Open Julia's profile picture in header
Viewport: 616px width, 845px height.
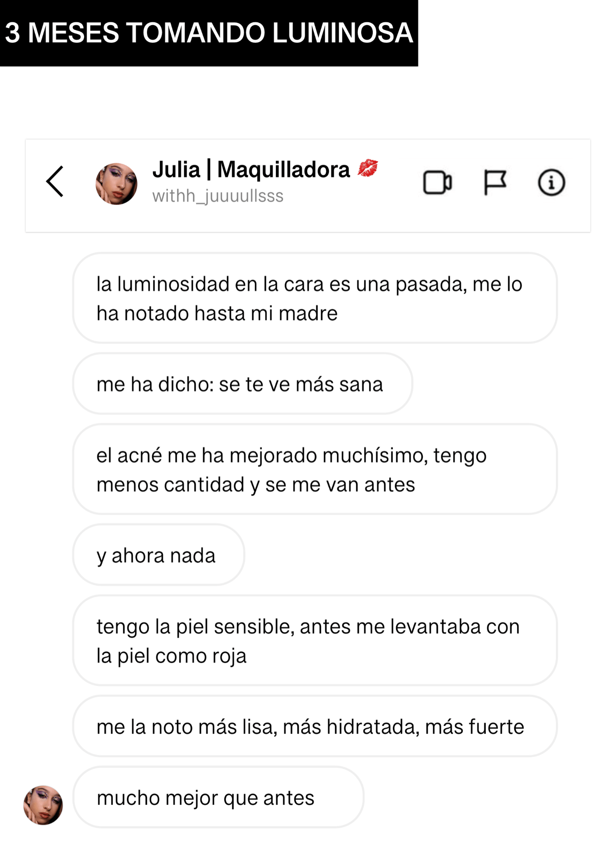116,183
